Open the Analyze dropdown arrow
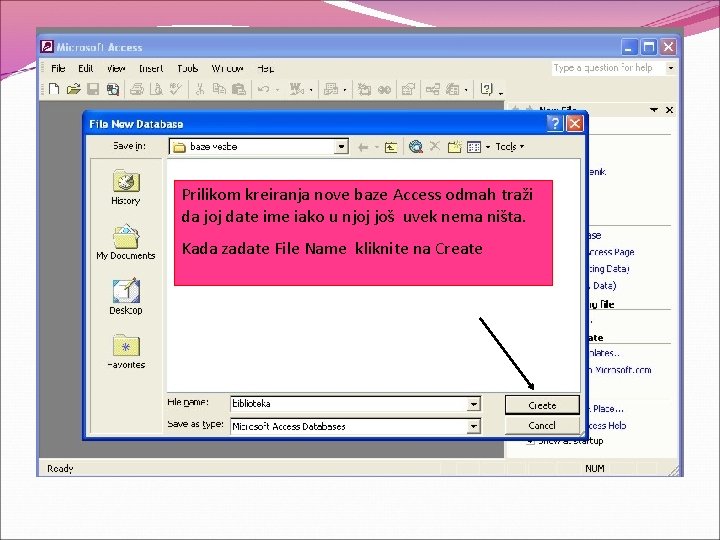The height and width of the screenshot is (540, 720). (344, 90)
